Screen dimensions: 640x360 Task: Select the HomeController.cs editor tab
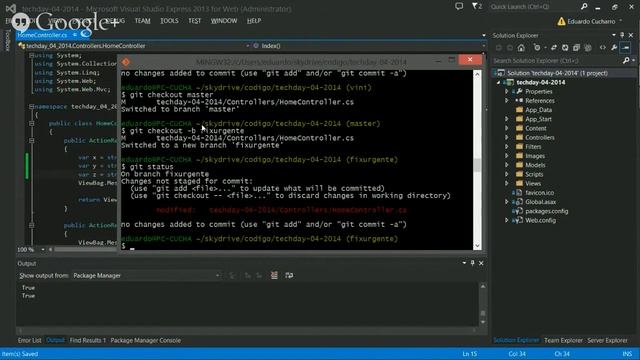tap(42, 35)
